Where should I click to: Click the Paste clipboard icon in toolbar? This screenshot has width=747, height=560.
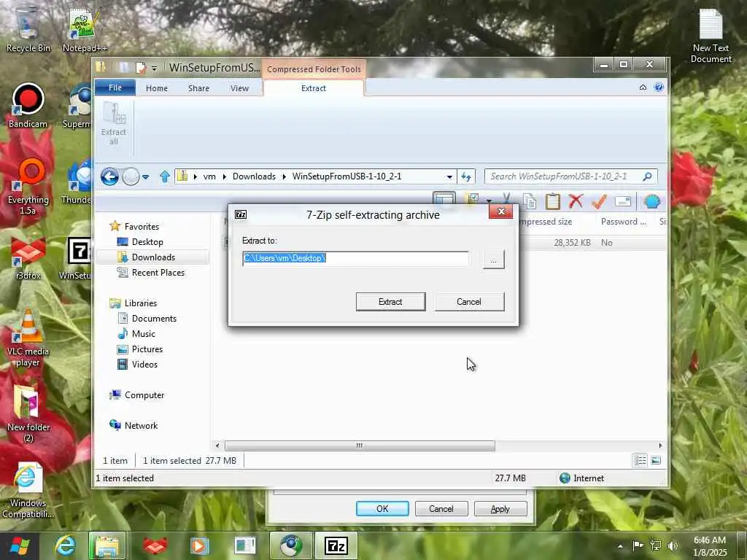pos(553,201)
